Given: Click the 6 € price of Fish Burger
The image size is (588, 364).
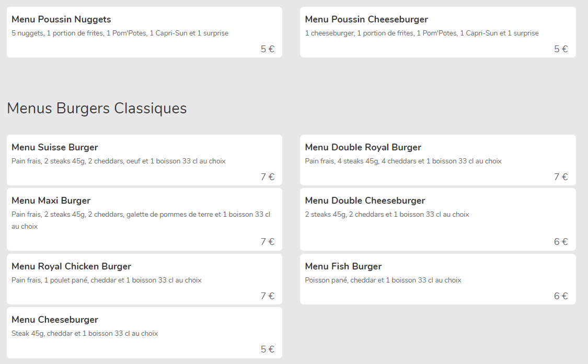Looking at the screenshot, I should 561,296.
